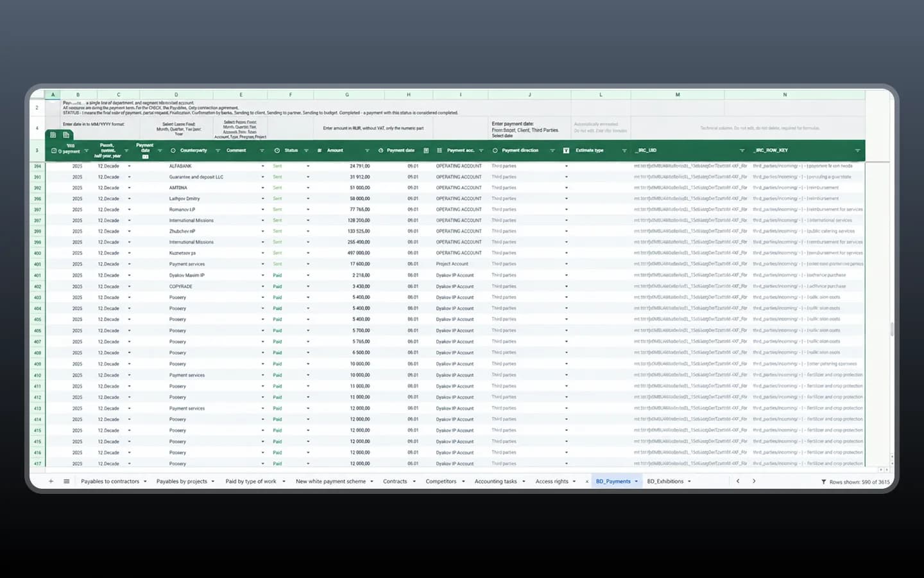Open Competitors sheet tab

pos(441,481)
